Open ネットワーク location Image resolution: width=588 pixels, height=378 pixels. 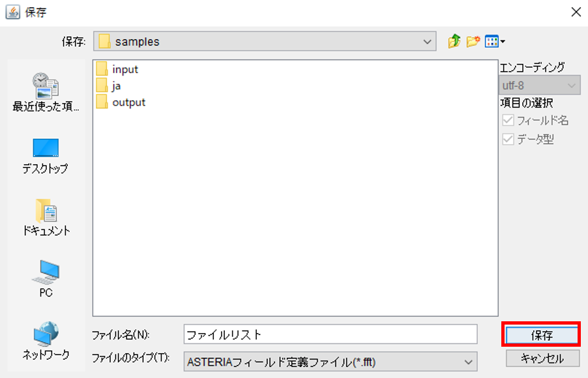point(46,340)
